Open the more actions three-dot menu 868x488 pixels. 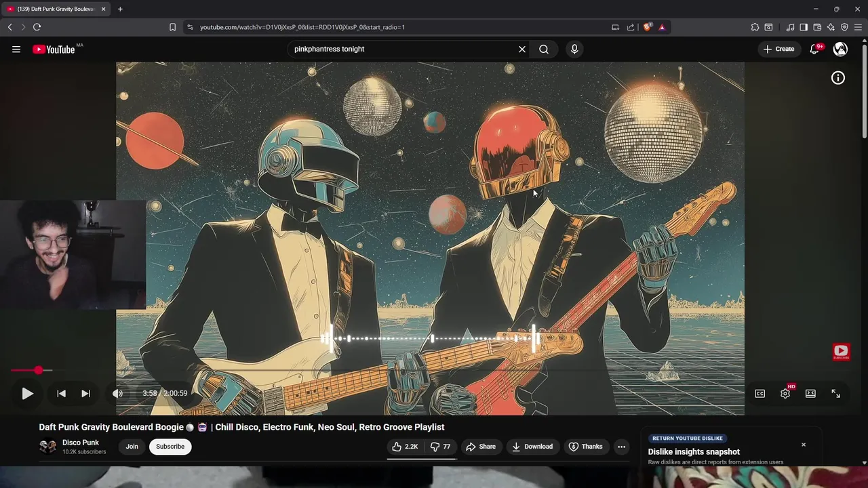[621, 447]
